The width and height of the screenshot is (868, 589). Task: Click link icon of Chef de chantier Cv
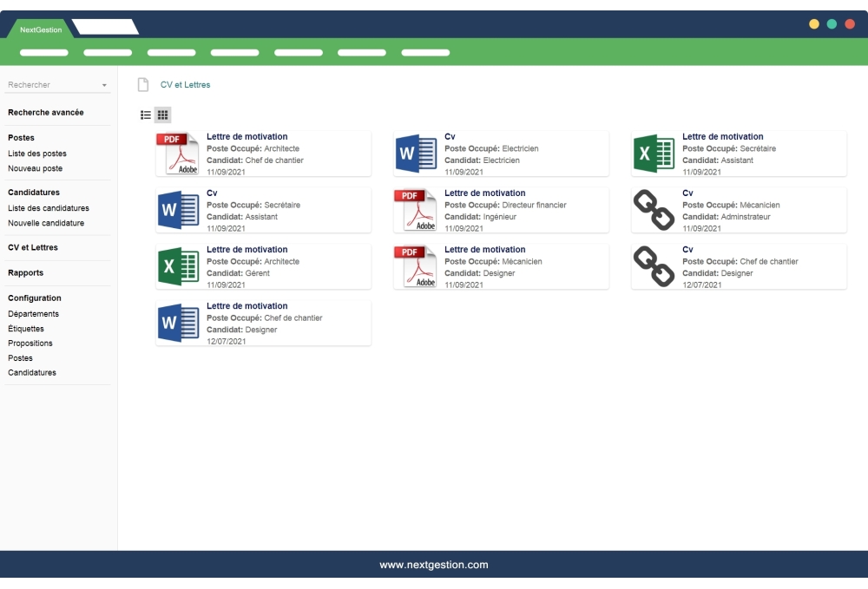pyautogui.click(x=654, y=266)
